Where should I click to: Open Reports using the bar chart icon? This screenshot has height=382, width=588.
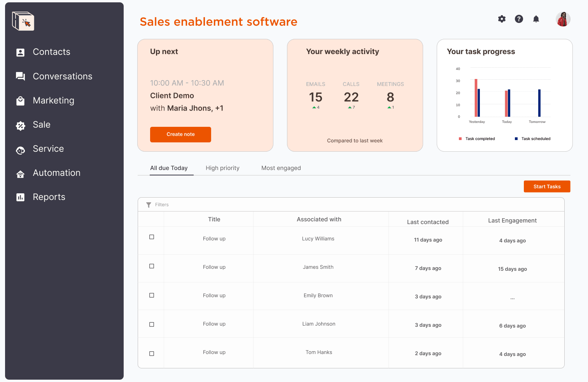pyautogui.click(x=21, y=197)
